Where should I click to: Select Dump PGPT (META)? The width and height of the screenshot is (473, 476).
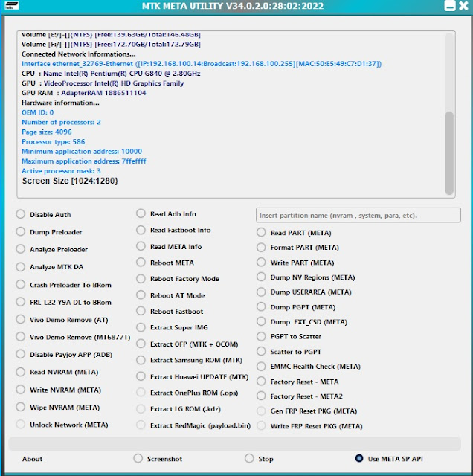(x=261, y=307)
